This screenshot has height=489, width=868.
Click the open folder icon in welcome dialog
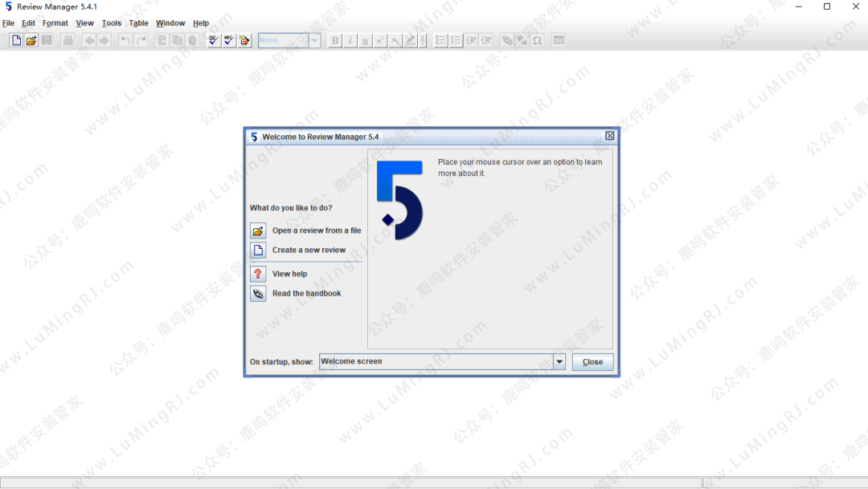258,230
